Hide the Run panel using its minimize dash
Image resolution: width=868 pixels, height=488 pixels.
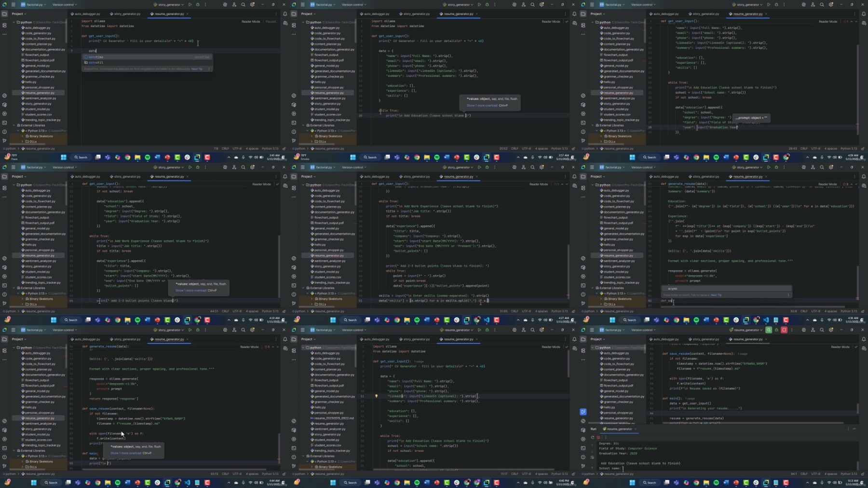pos(854,429)
